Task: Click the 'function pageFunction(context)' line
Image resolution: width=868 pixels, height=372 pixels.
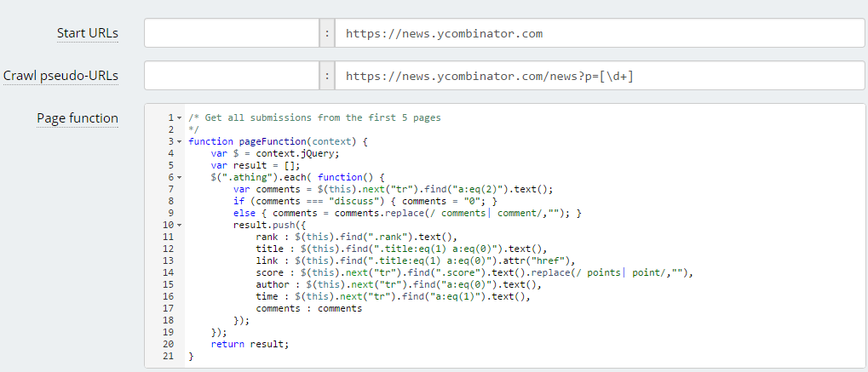Action: click(x=278, y=141)
